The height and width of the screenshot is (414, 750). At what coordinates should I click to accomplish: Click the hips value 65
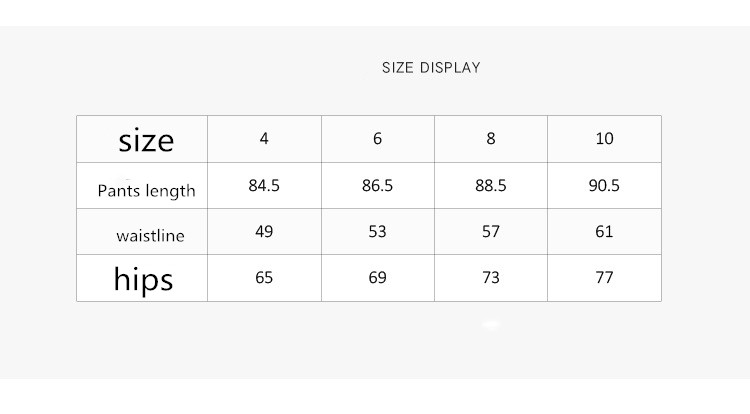[264, 278]
